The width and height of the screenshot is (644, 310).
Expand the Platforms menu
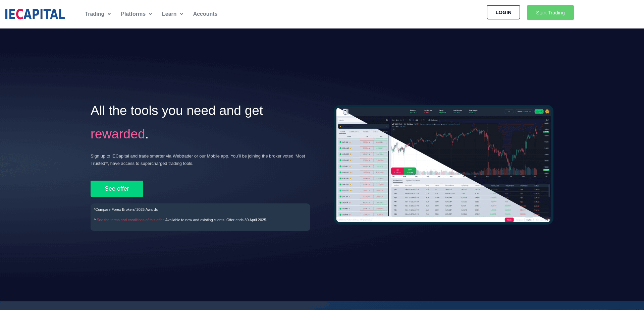tap(133, 14)
